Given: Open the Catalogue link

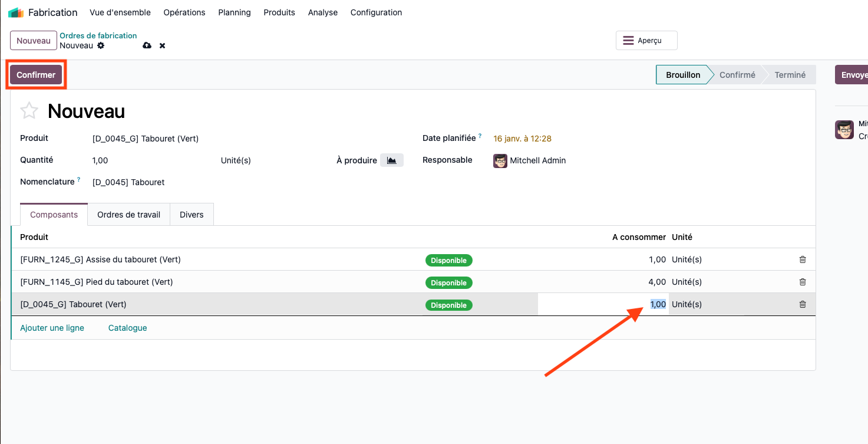Looking at the screenshot, I should pyautogui.click(x=127, y=328).
